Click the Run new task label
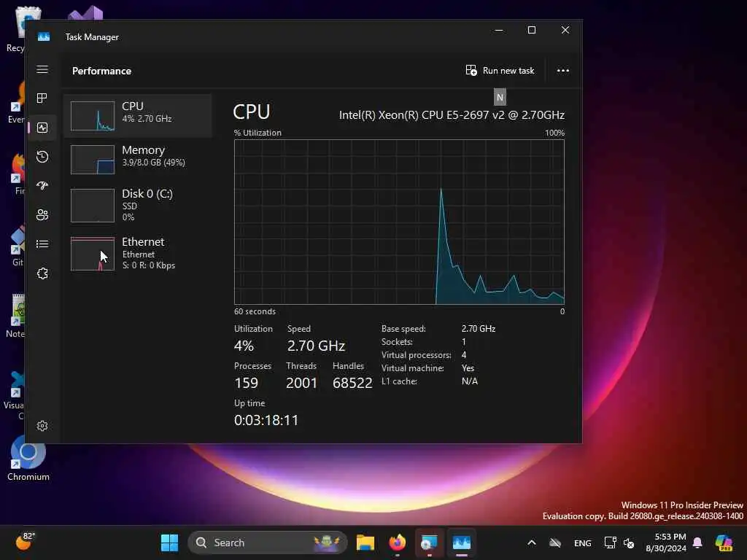Image resolution: width=747 pixels, height=560 pixels. 508,71
